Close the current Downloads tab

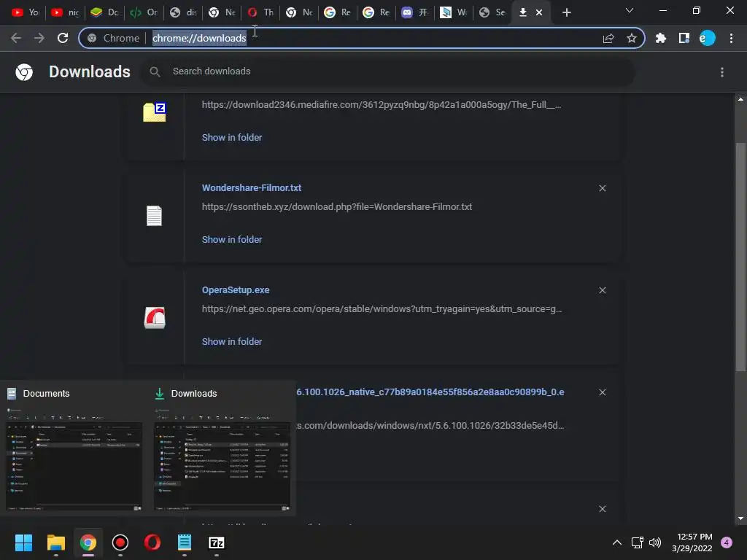click(x=539, y=12)
